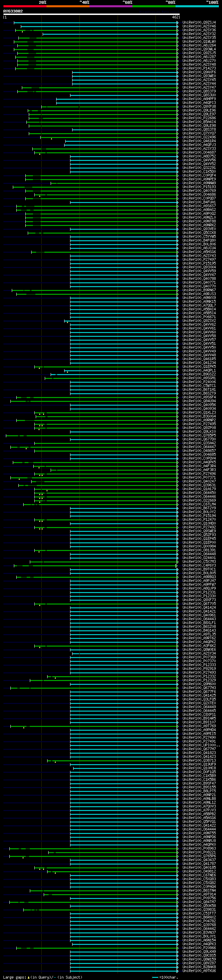Viewport: 222px width, 980px height.
Task: Click the Large gaps legend at bottom
Action: pyautogui.click(x=43, y=977)
